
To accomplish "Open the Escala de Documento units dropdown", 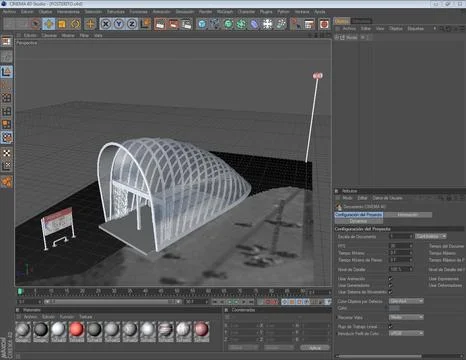I will click(x=431, y=236).
